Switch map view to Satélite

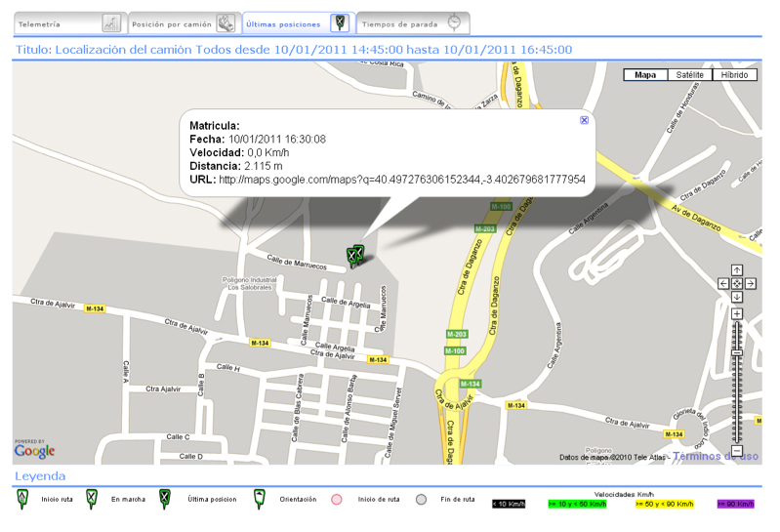pos(690,75)
